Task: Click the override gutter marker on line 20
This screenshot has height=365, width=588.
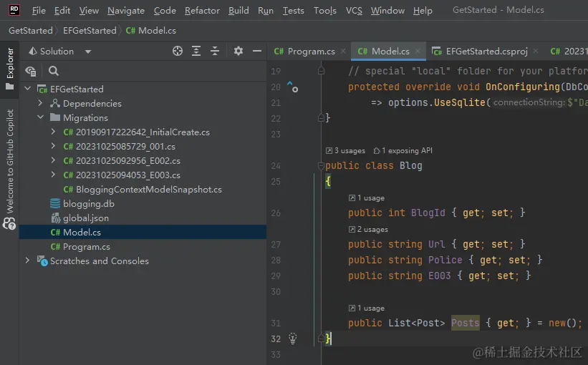Action: (292, 87)
